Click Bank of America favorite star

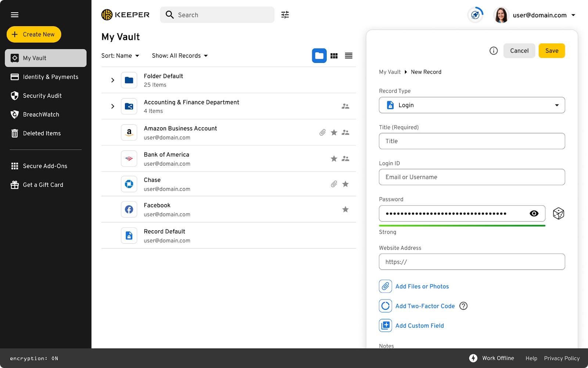point(334,159)
